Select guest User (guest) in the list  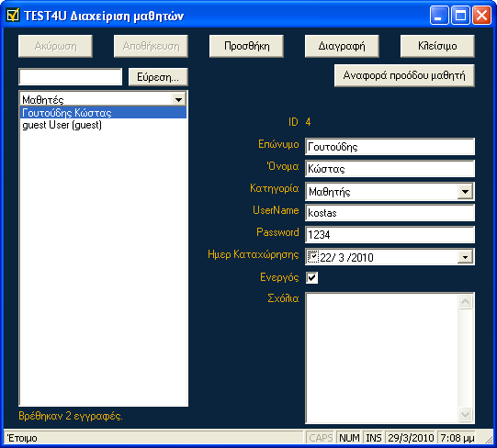(103, 125)
